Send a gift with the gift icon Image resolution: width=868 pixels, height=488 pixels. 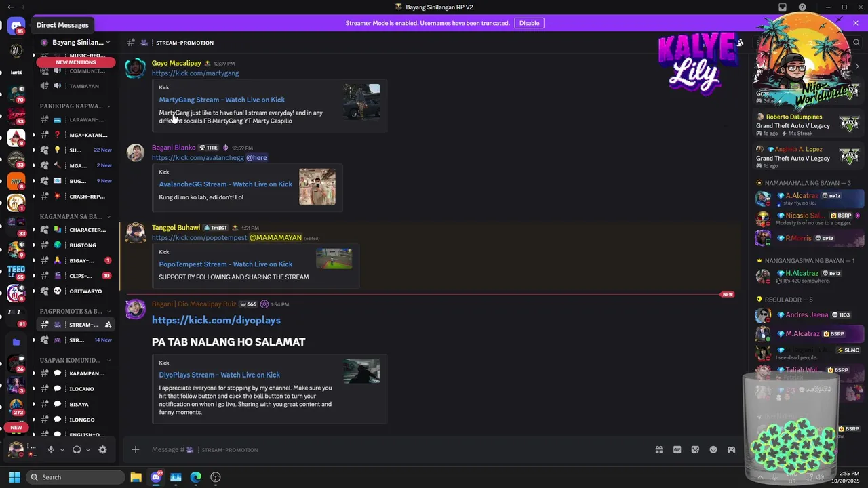(x=658, y=449)
